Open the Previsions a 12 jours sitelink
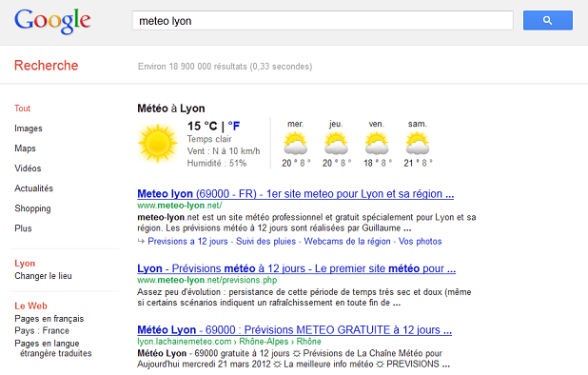This screenshot has height=375, width=588. pyautogui.click(x=187, y=241)
